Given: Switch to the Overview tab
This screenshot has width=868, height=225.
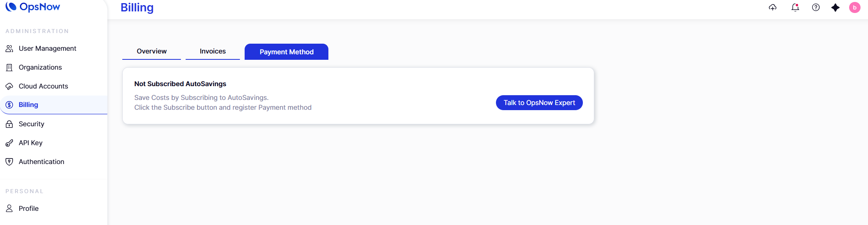Looking at the screenshot, I should tap(151, 51).
